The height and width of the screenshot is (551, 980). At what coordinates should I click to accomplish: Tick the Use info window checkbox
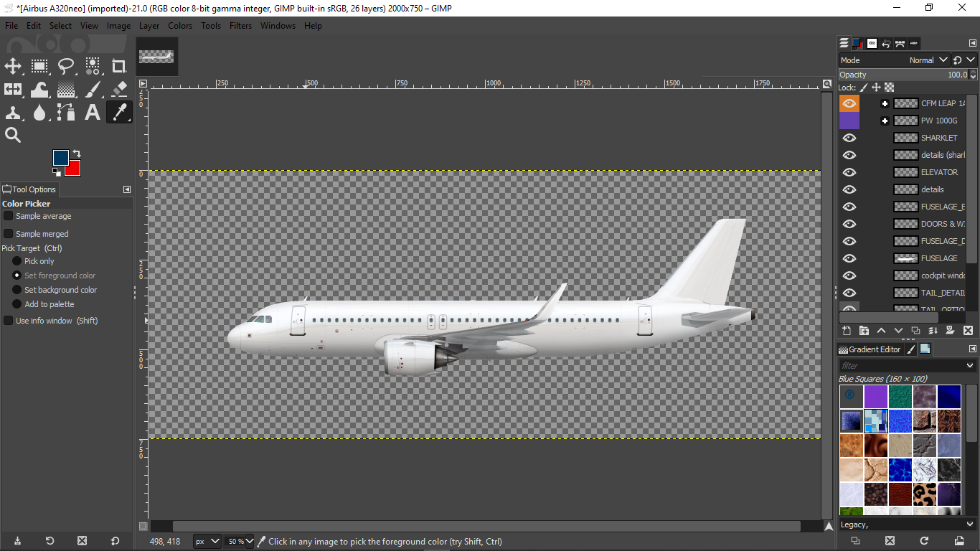[x=9, y=321]
